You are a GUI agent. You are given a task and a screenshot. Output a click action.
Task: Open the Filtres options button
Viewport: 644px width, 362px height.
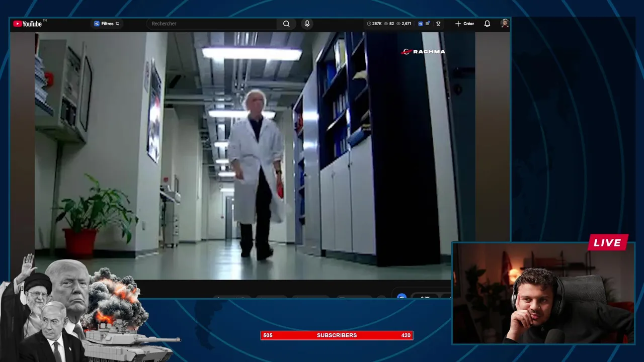[107, 24]
